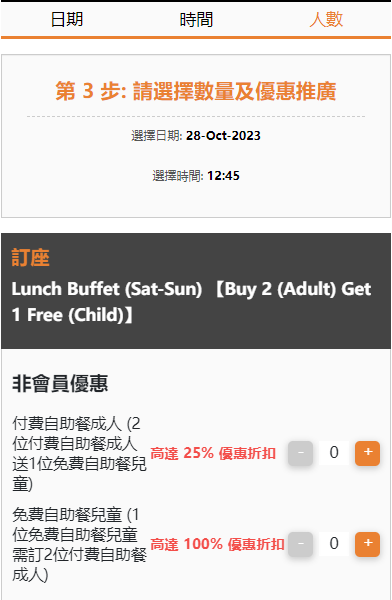Click the Lunch Buffet (Sat-Sun) title
392x600 pixels.
tap(191, 302)
